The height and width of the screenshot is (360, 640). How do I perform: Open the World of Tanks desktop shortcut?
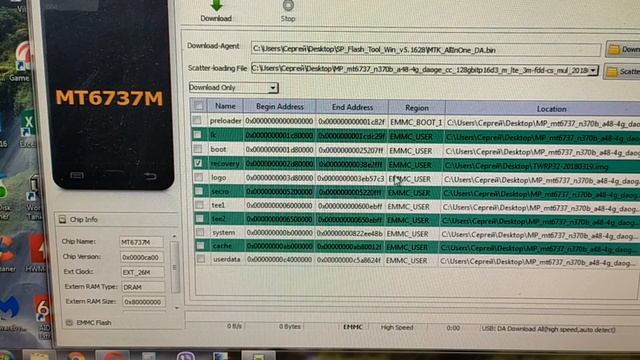pyautogui.click(x=34, y=196)
